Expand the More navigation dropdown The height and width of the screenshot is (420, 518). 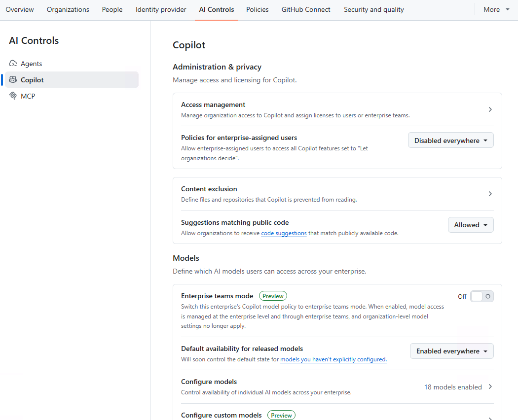(496, 9)
